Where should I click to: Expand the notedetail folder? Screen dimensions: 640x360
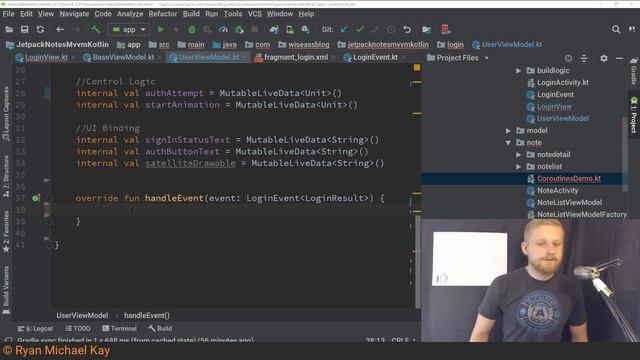click(x=518, y=155)
